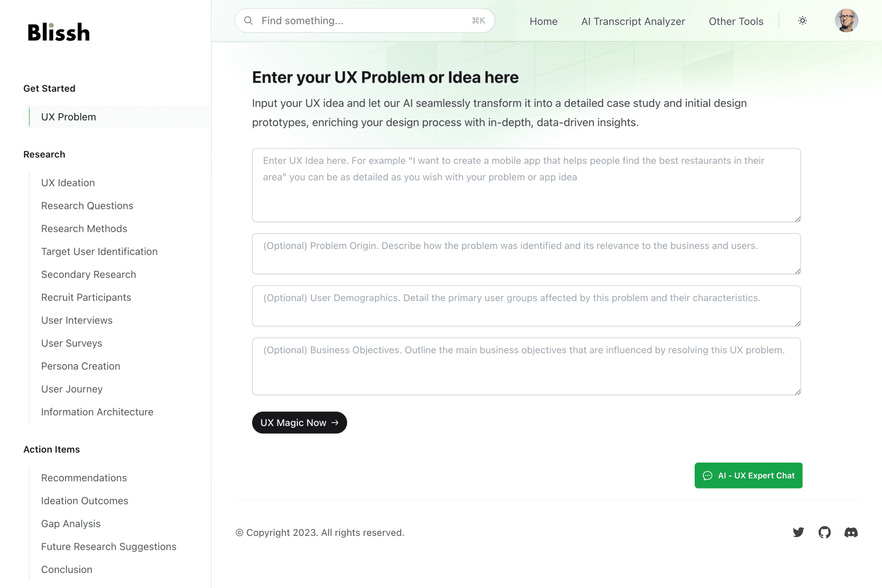Navigate to Home in top bar
Screen dimensions: 882x588
point(543,21)
